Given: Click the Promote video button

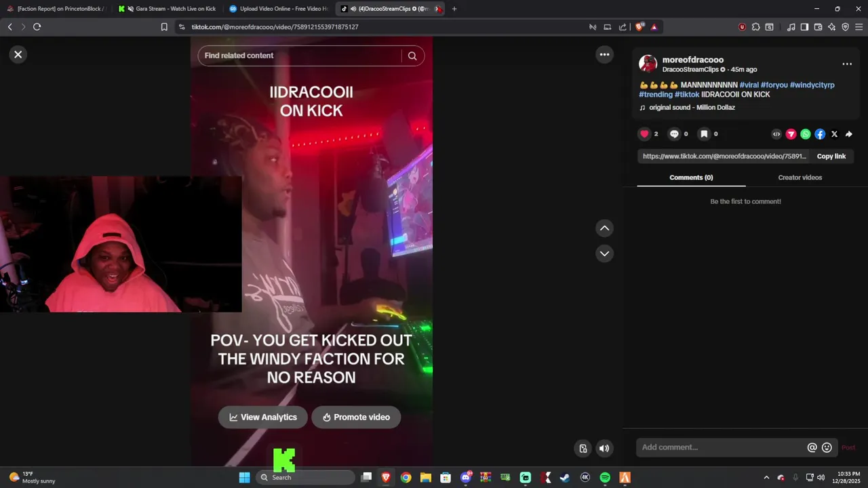Looking at the screenshot, I should click(x=356, y=418).
